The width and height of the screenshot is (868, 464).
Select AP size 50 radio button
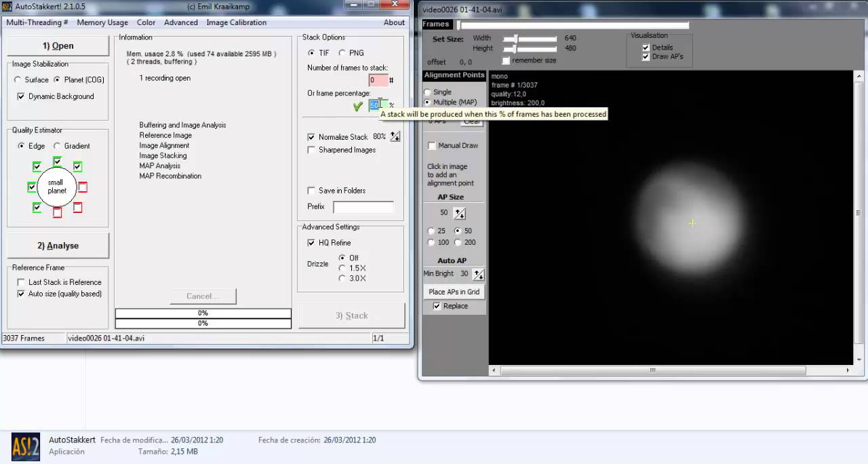pyautogui.click(x=458, y=231)
